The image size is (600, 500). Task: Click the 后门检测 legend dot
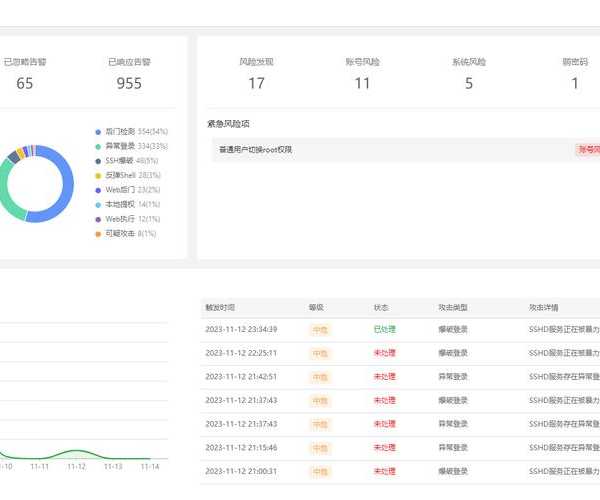pos(98,131)
